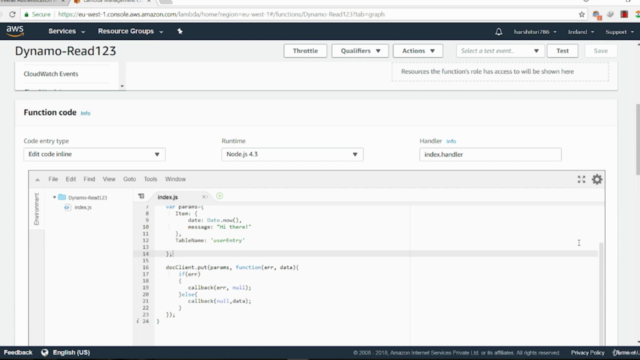Toggle fullscreen editor icon
Screen dimensions: 640x360
(581, 179)
